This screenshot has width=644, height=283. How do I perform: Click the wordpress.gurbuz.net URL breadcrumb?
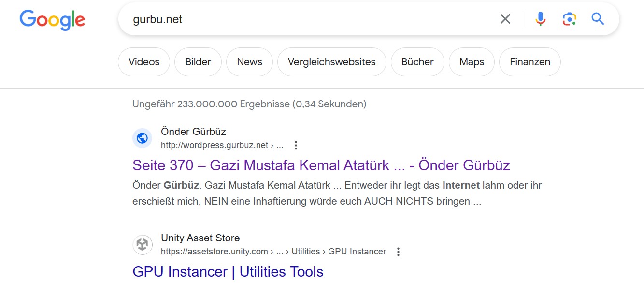222,145
